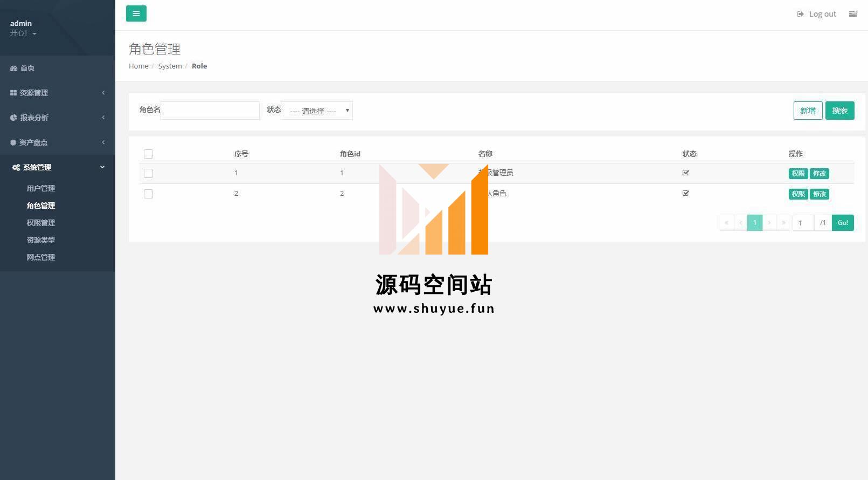Click the 角色名 text input field
The width and height of the screenshot is (868, 480).
(x=210, y=111)
